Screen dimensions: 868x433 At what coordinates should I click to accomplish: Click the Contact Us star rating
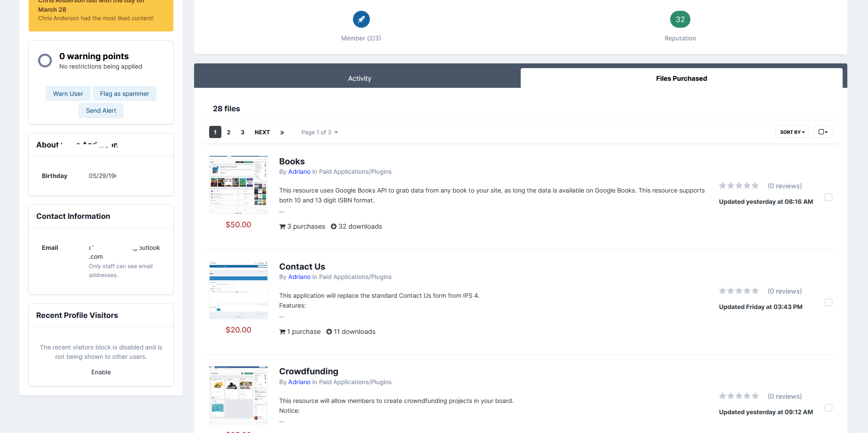739,291
